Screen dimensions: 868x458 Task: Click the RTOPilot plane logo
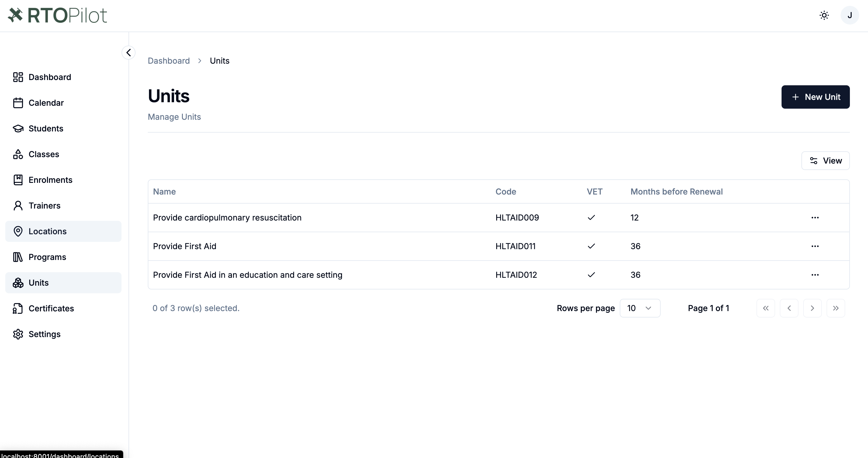coord(15,15)
